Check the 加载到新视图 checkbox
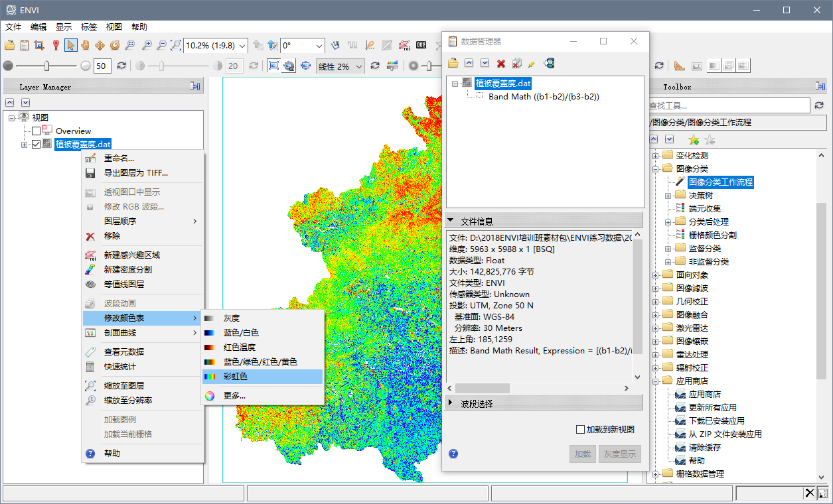Viewport: 833px width, 504px height. 580,430
